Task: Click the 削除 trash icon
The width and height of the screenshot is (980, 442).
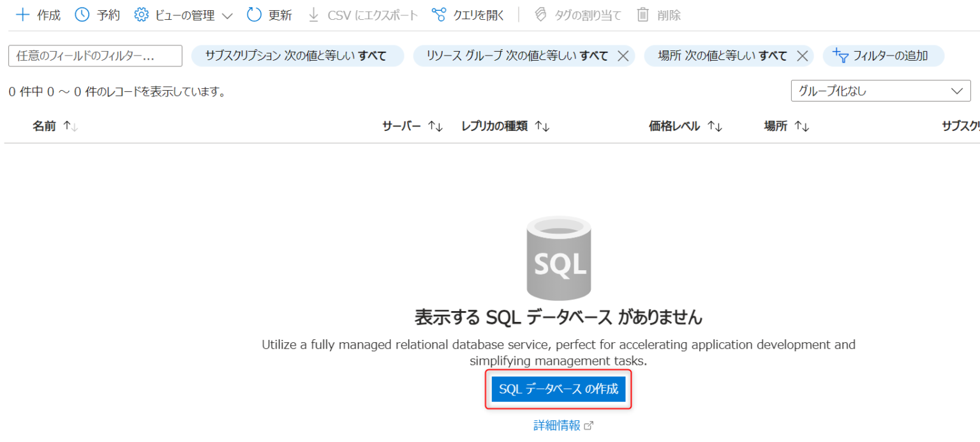Action: tap(643, 15)
